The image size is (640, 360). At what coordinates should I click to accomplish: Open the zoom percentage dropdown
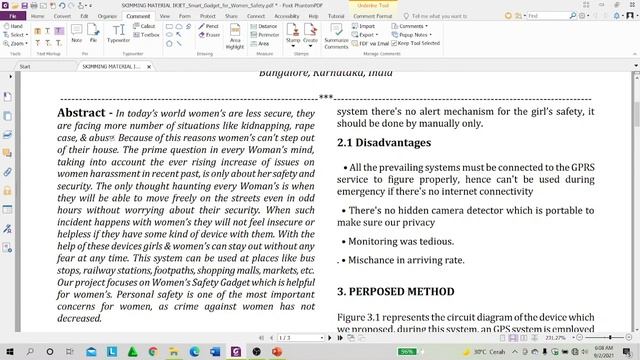573,338
